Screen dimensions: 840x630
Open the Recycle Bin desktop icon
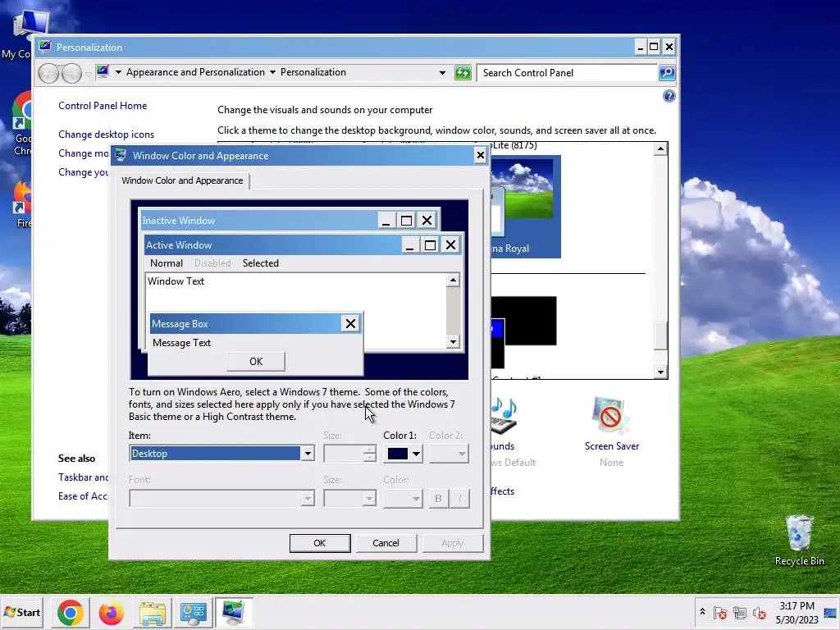click(x=799, y=540)
